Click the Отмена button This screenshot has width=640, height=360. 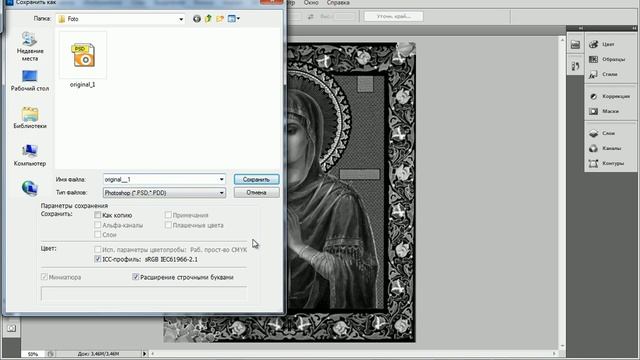(x=256, y=192)
